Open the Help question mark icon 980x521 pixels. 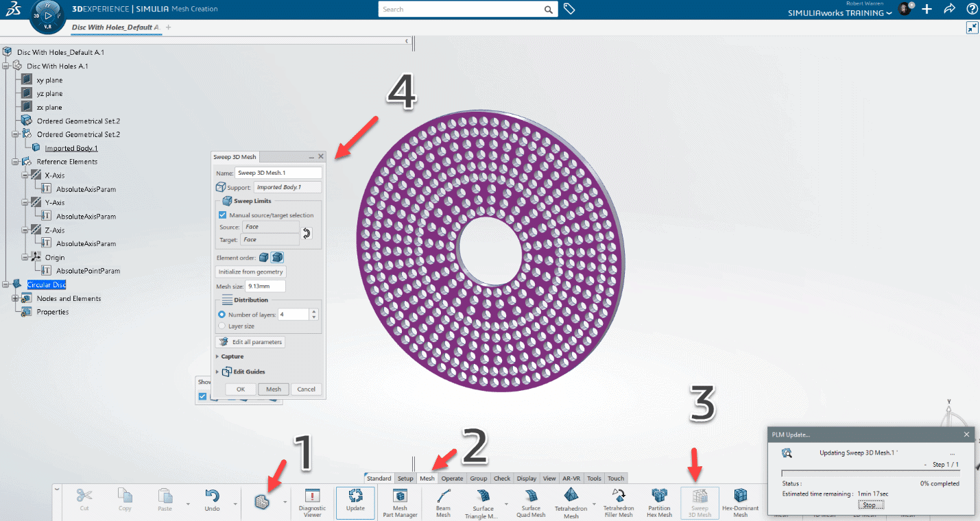tap(972, 9)
